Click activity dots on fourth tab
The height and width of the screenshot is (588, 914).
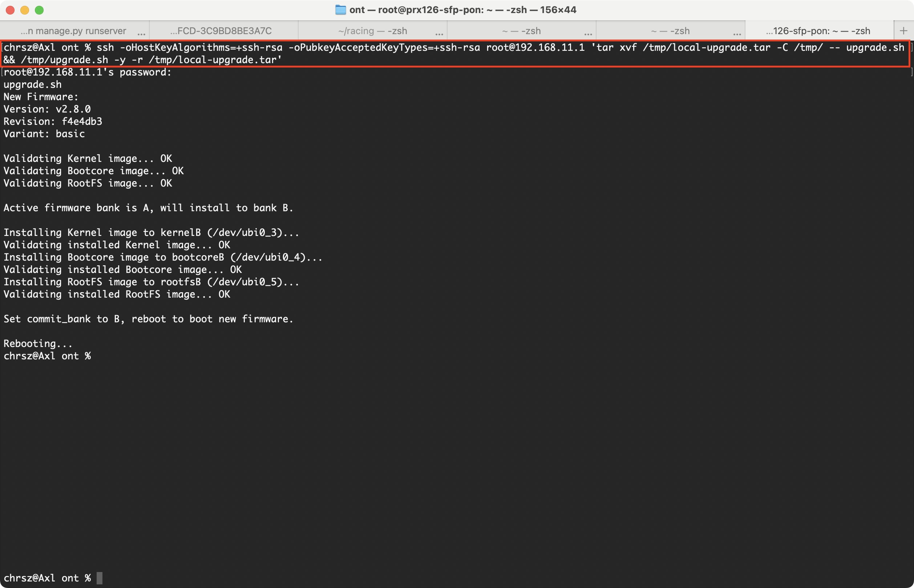pyautogui.click(x=588, y=34)
